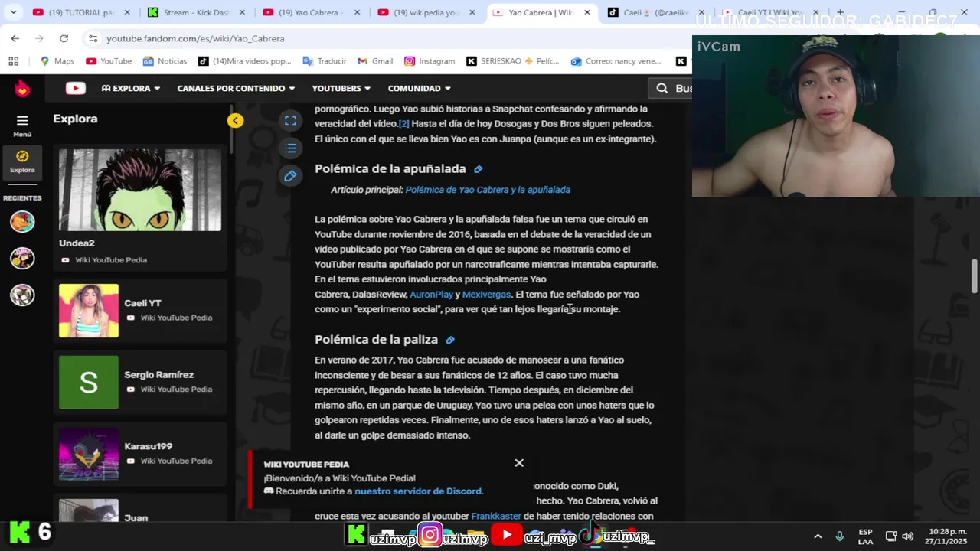Open the Noticias bookmark
The image size is (980, 551).
[165, 61]
